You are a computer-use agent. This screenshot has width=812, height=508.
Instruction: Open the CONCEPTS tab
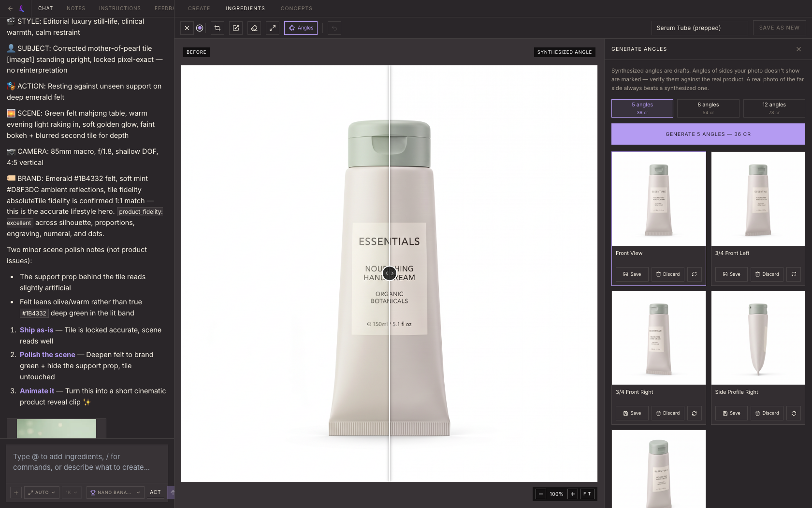pyautogui.click(x=296, y=8)
